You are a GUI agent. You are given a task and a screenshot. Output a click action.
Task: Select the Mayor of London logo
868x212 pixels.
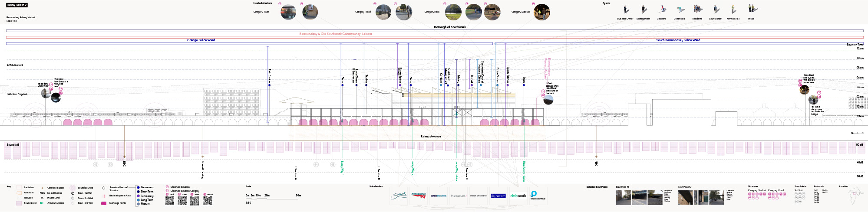[x=478, y=196]
